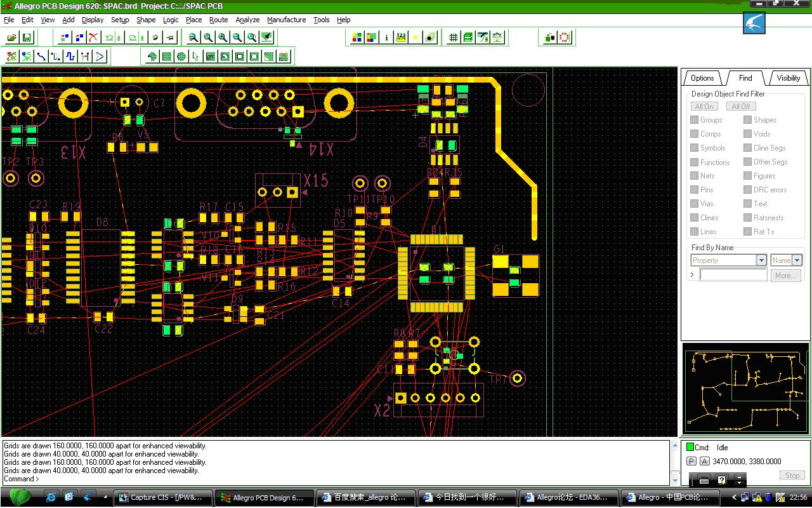Expand hidden system tray icons arrow
The height and width of the screenshot is (508, 812).
click(735, 497)
